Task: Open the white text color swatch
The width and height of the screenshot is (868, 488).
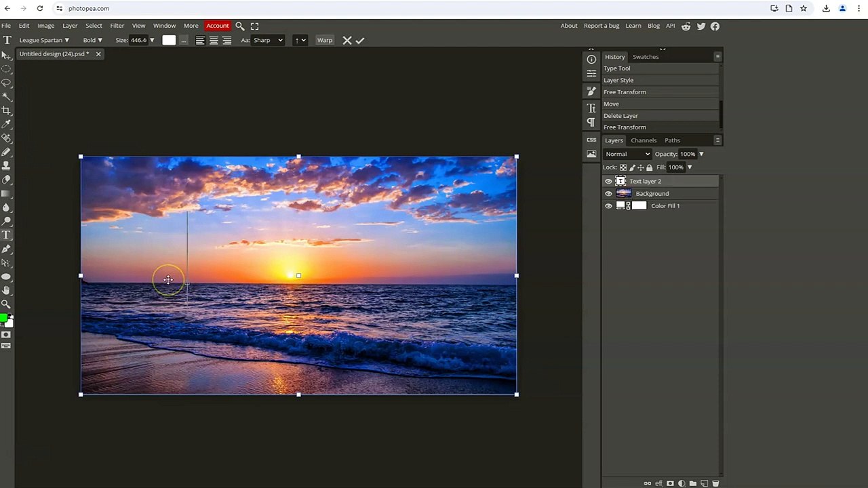Action: coord(169,41)
